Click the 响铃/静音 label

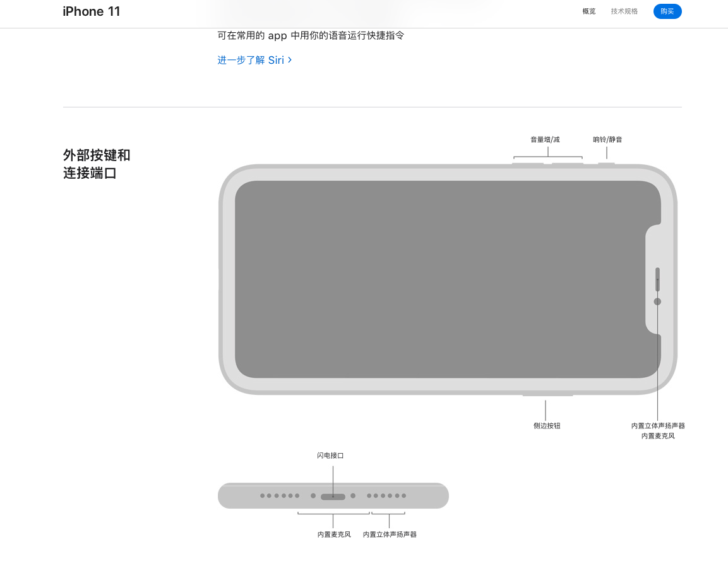pyautogui.click(x=607, y=140)
